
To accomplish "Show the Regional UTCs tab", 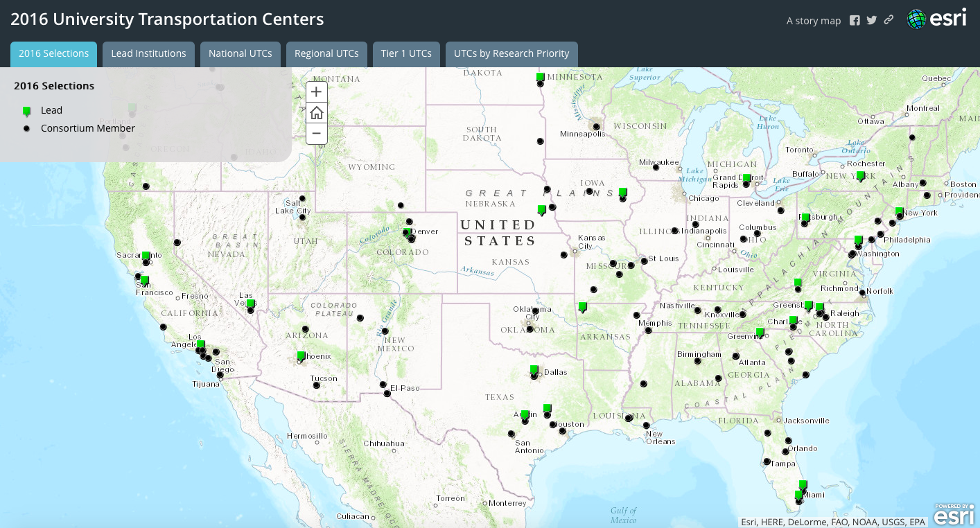I will [x=326, y=53].
